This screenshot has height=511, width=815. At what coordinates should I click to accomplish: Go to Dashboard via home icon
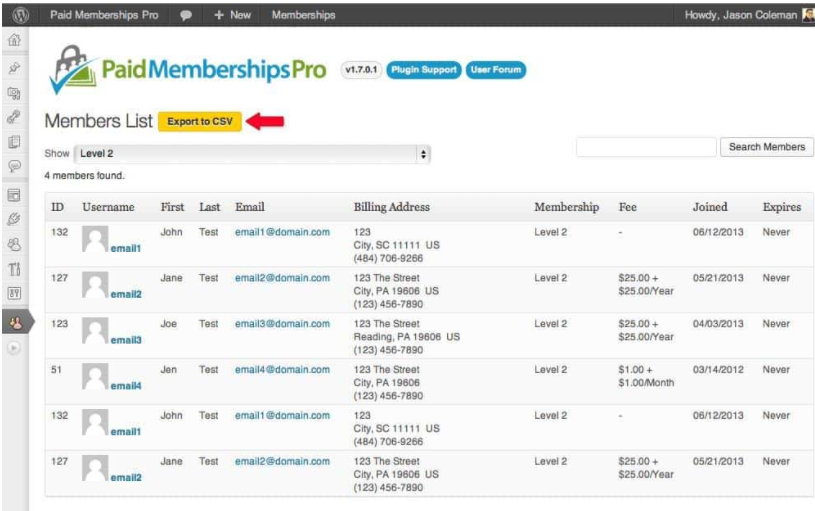[15, 40]
